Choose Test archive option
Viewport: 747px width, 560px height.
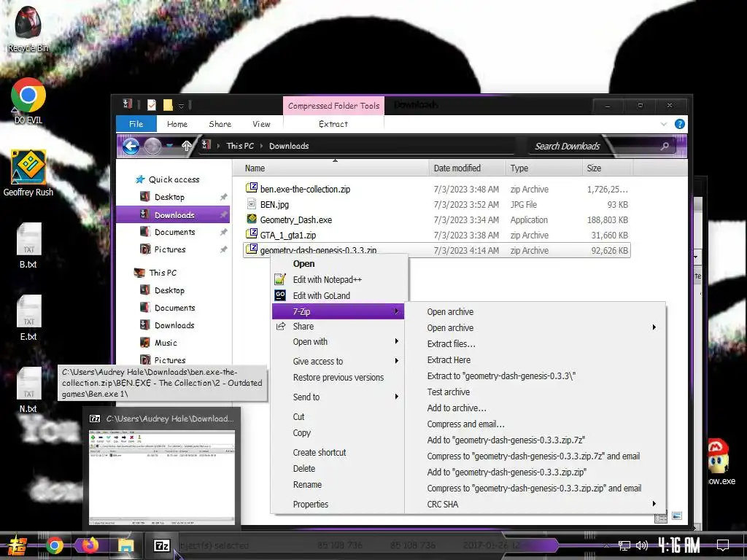coord(449,392)
